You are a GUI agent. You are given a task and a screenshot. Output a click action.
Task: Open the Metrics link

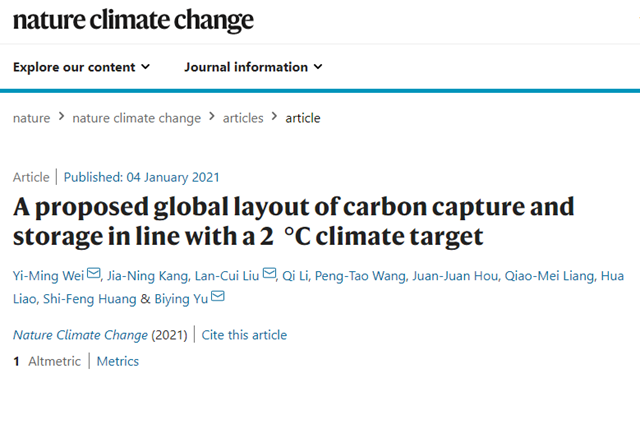pyautogui.click(x=118, y=361)
